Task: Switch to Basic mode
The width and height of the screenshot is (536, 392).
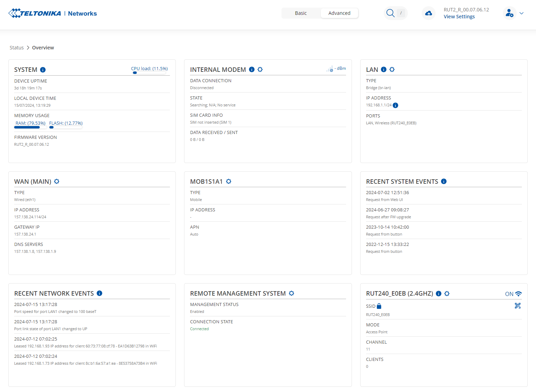Action: (300, 13)
